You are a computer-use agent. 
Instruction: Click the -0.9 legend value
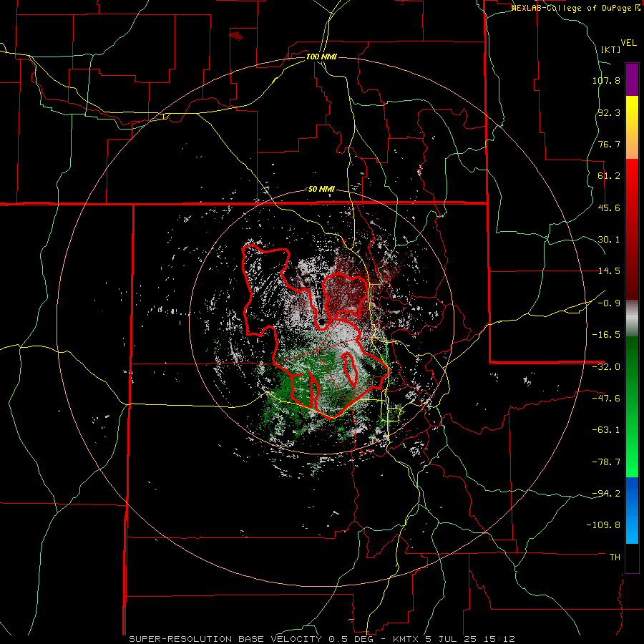point(609,303)
